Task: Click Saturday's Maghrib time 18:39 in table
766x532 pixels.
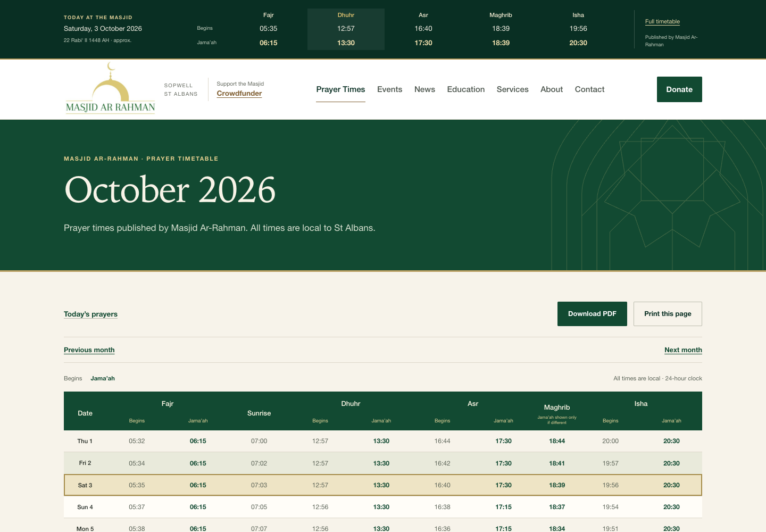Action: click(x=557, y=485)
